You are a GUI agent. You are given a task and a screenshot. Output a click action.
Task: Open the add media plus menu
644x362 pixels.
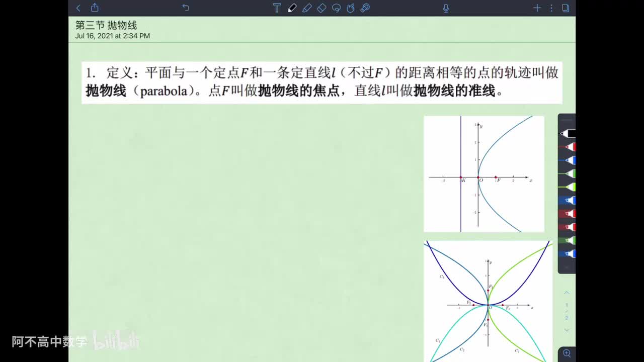[537, 8]
